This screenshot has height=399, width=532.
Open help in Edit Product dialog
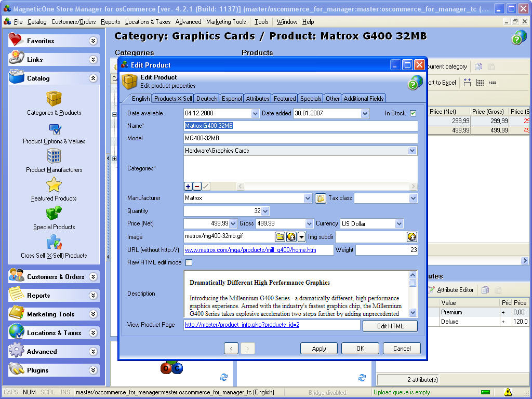[x=415, y=83]
